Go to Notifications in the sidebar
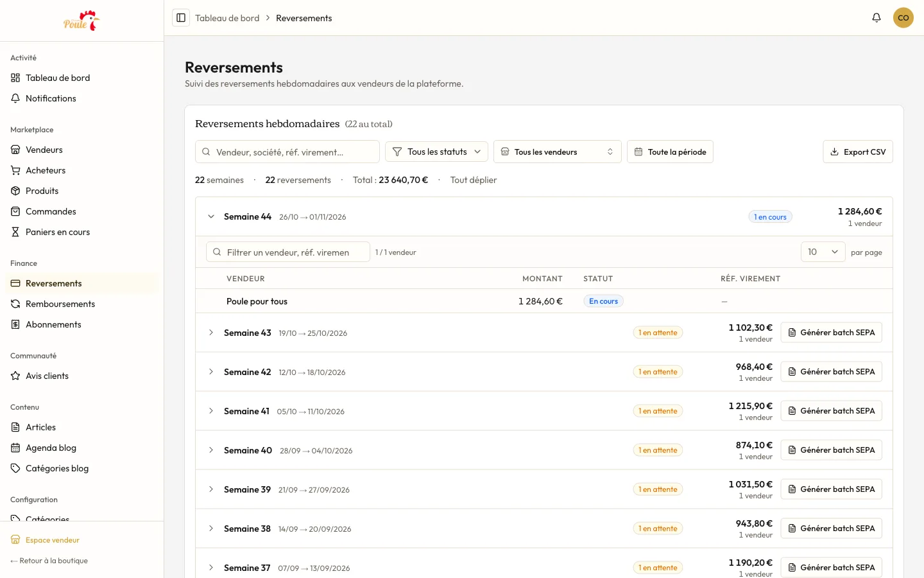The height and width of the screenshot is (578, 924). [x=81, y=98]
